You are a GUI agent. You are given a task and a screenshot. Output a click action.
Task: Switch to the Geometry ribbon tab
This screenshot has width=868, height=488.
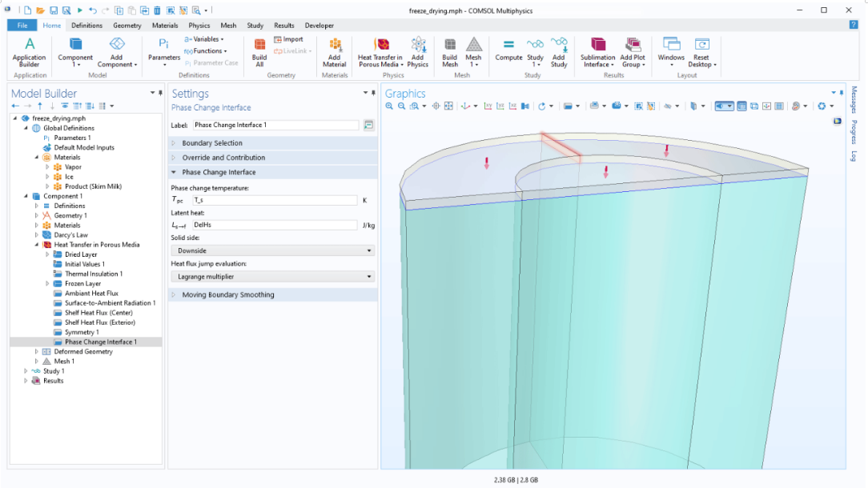[x=127, y=26]
